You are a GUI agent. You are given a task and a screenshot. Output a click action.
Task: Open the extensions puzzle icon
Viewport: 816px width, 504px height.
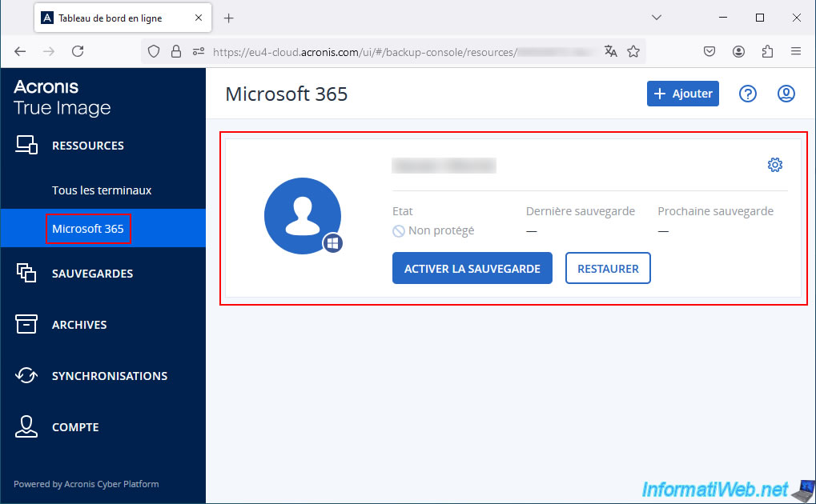(x=767, y=51)
